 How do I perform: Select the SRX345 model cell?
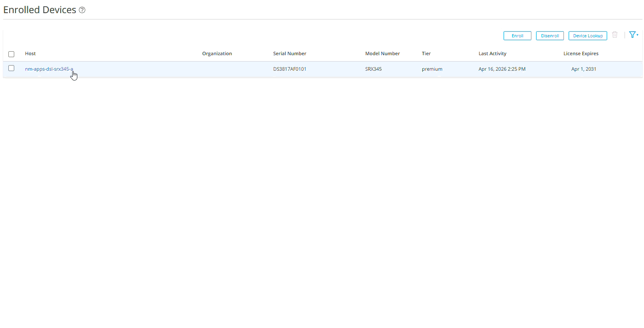point(374,69)
